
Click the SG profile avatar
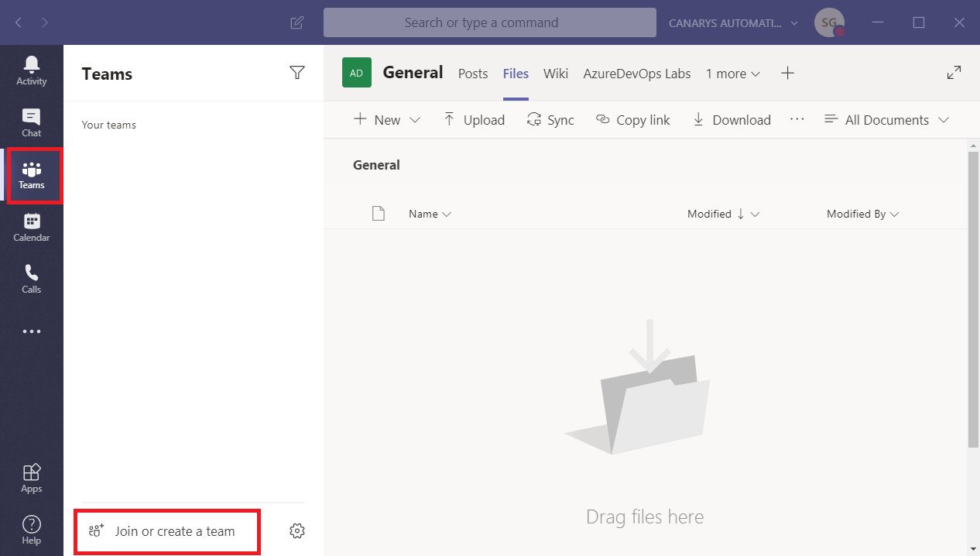point(829,22)
